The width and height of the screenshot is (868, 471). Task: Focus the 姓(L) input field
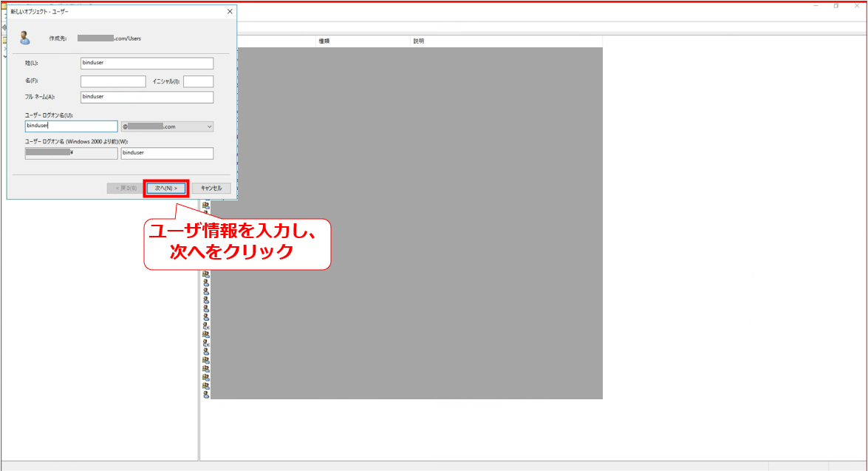coord(147,63)
